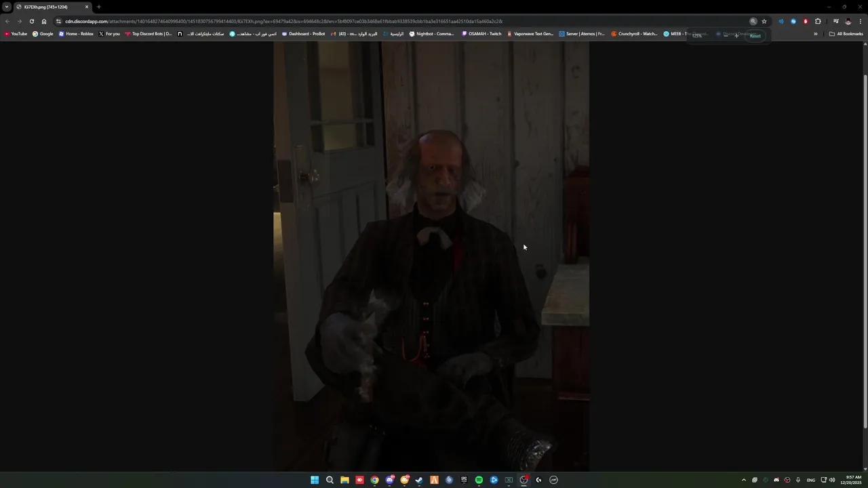Open the Google bookmark
This screenshot has height=488, width=868.
click(x=43, y=34)
